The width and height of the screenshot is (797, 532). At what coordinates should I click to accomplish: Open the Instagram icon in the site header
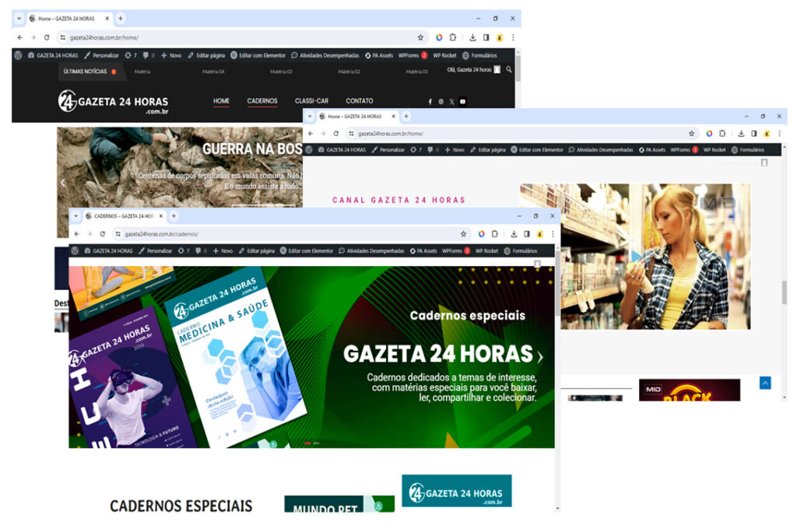[441, 102]
